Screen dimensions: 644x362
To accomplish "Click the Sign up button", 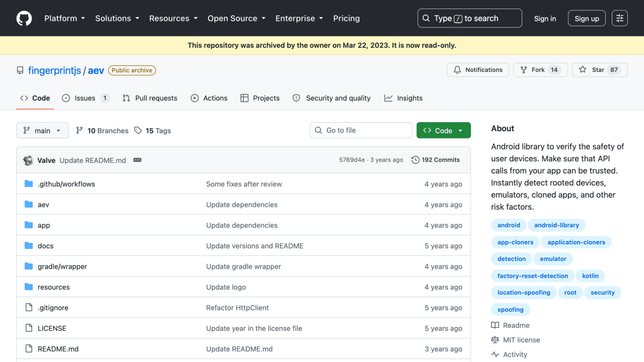I will 587,18.
